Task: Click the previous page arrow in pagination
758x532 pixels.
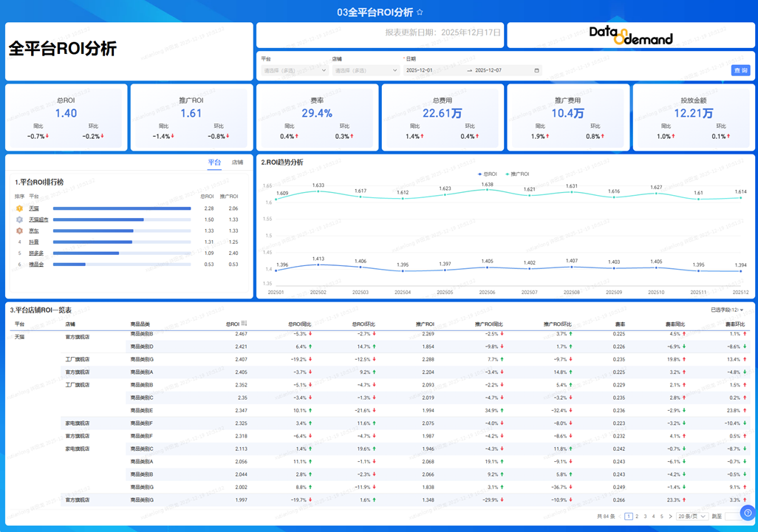Action: (620, 516)
